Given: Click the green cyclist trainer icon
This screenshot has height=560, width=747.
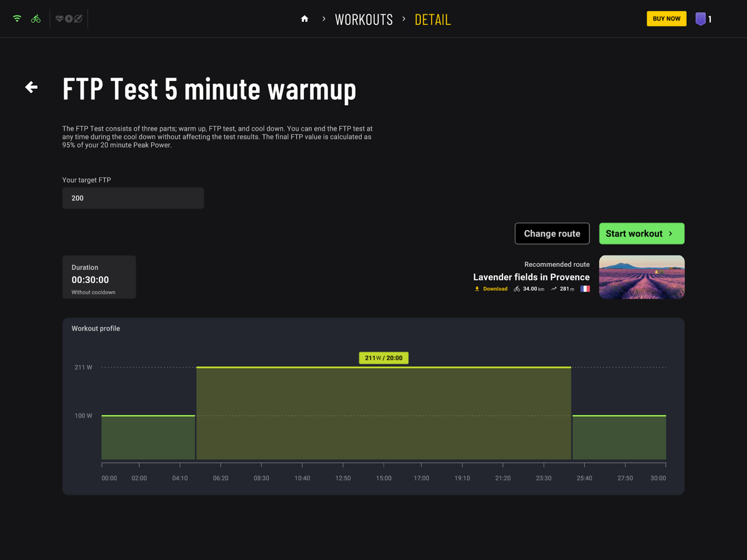Looking at the screenshot, I should 36,19.
